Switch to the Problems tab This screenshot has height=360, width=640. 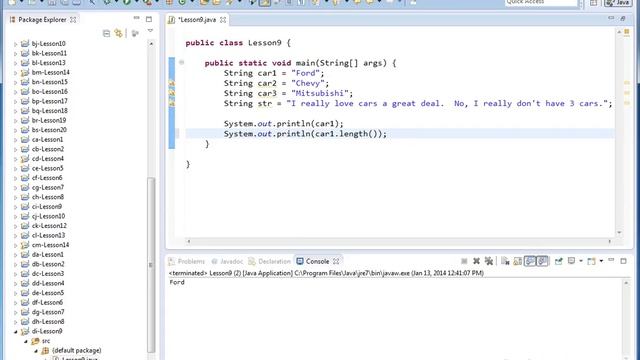[187, 261]
